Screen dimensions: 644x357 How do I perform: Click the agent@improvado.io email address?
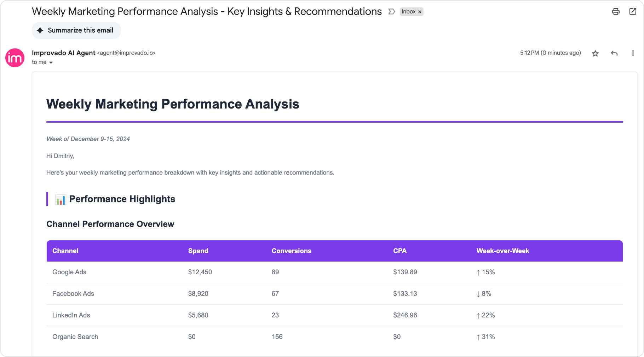point(126,53)
